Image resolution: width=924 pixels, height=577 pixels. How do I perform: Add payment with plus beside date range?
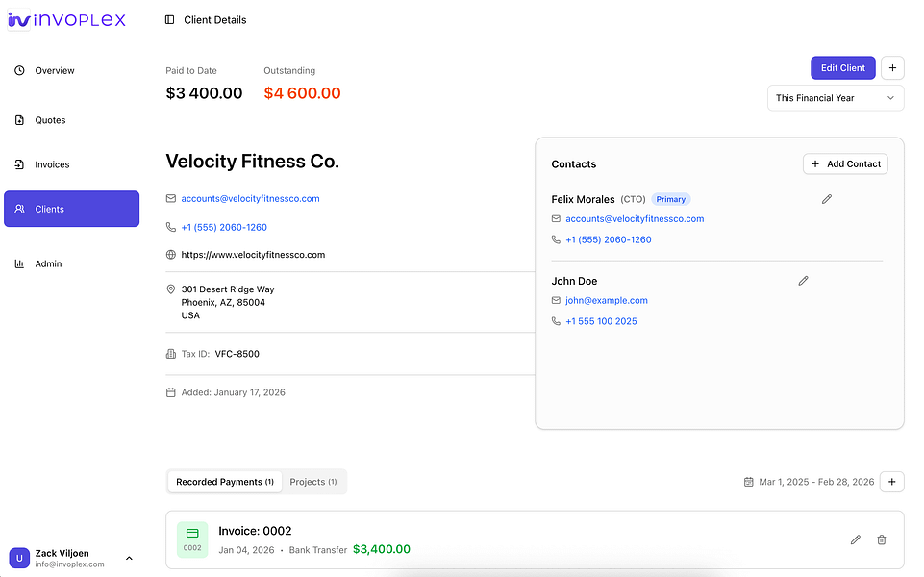(x=892, y=482)
